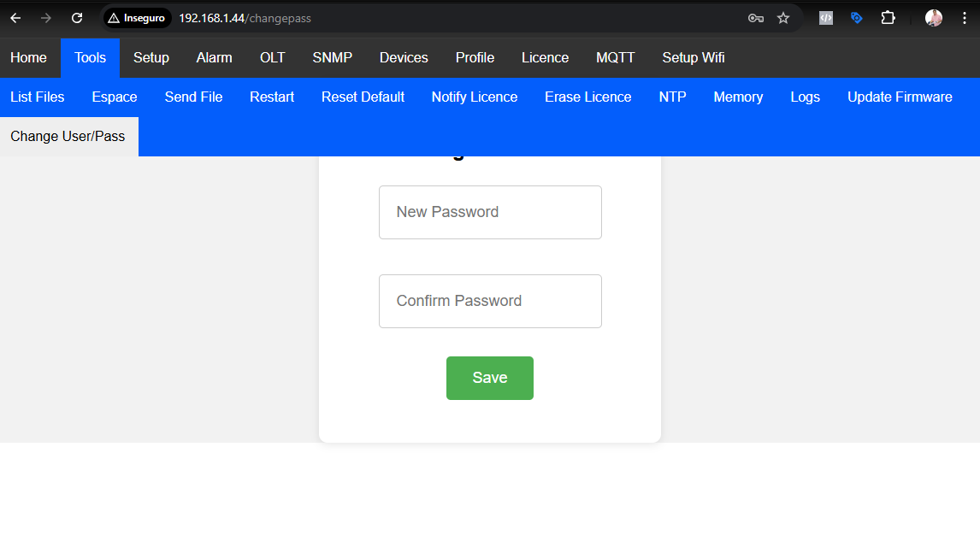Select the Restart tool option
The image size is (980, 541).
272,97
